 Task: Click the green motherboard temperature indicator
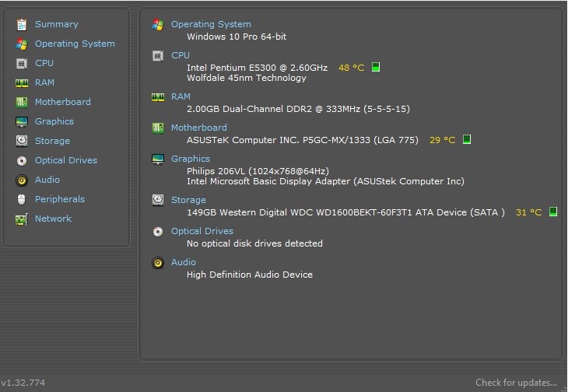(x=467, y=139)
